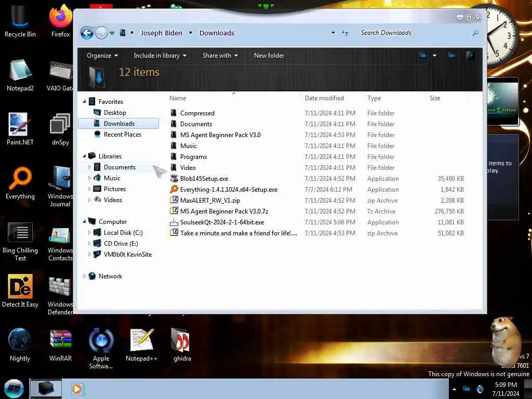This screenshot has height=399, width=532.
Task: Launch Firefox from desktop
Action: coord(60,20)
